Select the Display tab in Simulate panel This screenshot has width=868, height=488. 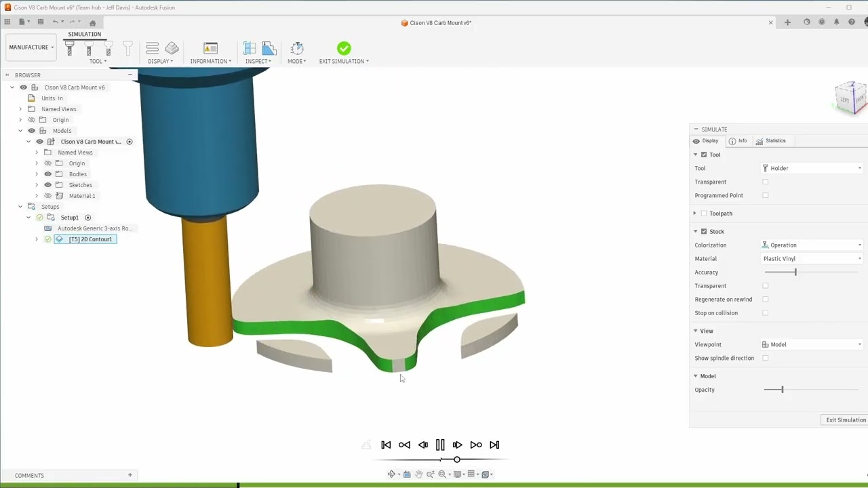point(705,141)
